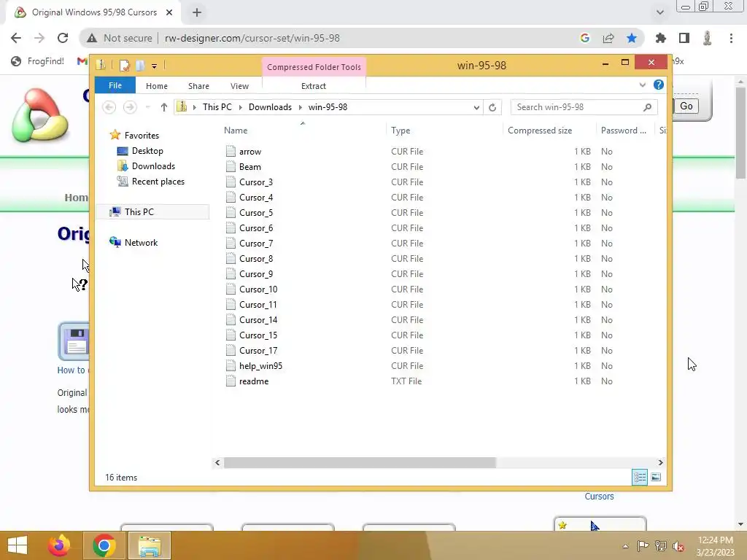Open a new Chrome tab
This screenshot has height=560, width=747.
(197, 12)
